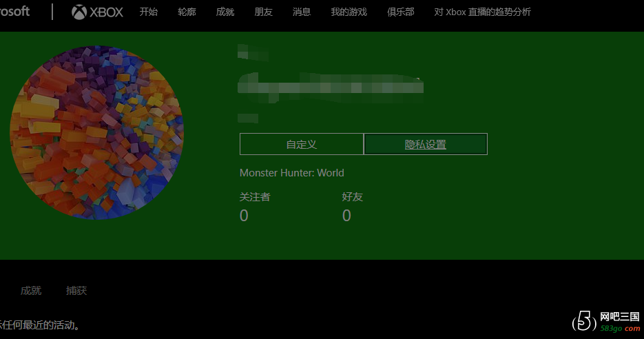Open 我的游戏 in the navigation bar
This screenshot has height=339, width=644.
pyautogui.click(x=349, y=12)
